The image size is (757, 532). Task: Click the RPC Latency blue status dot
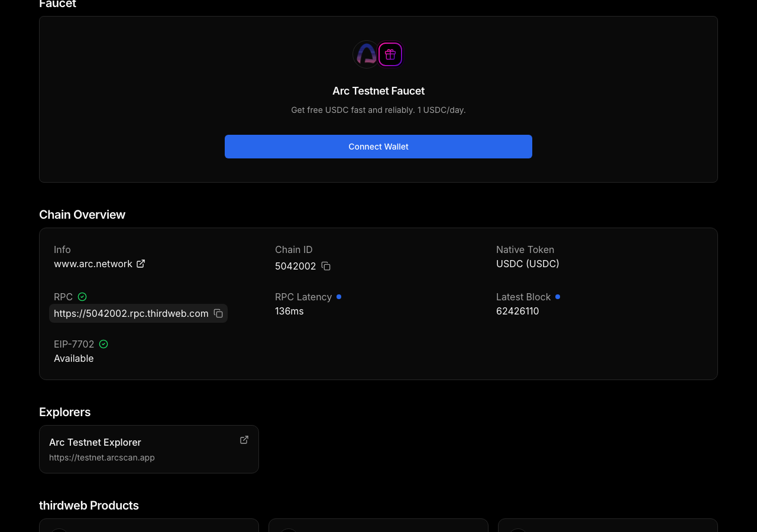pos(339,297)
